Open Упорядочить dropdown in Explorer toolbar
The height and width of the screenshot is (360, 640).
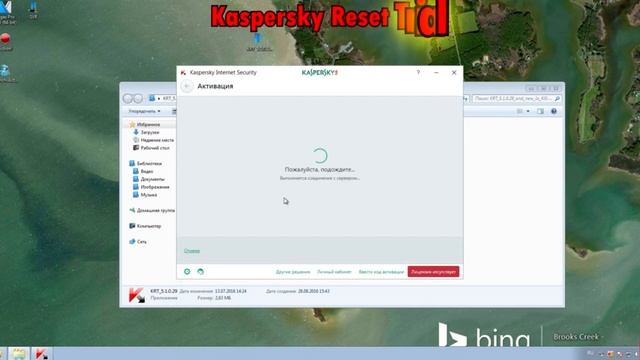[x=144, y=111]
